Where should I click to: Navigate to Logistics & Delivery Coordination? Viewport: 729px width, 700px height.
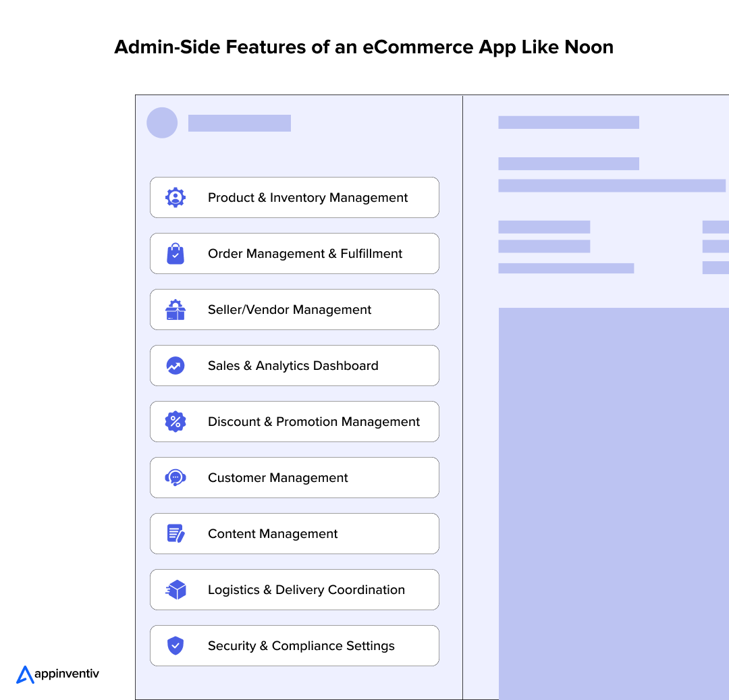point(294,589)
